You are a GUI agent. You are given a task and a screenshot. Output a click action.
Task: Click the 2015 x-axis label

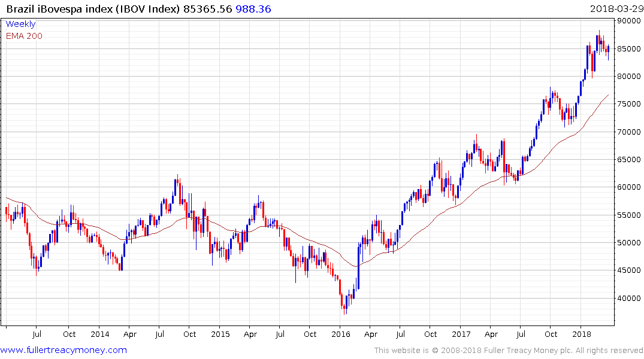tap(220, 334)
